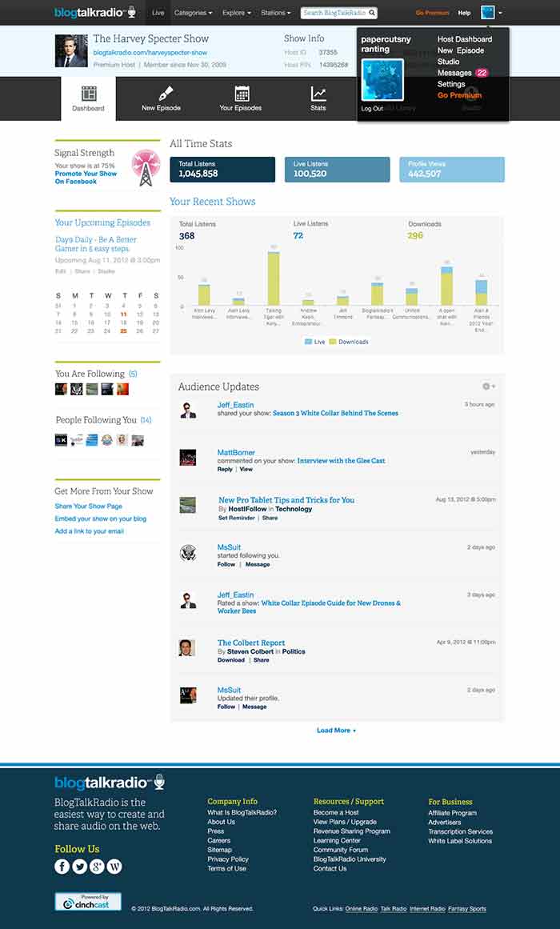Click the Total Listens stats box
The image size is (560, 929).
click(222, 170)
